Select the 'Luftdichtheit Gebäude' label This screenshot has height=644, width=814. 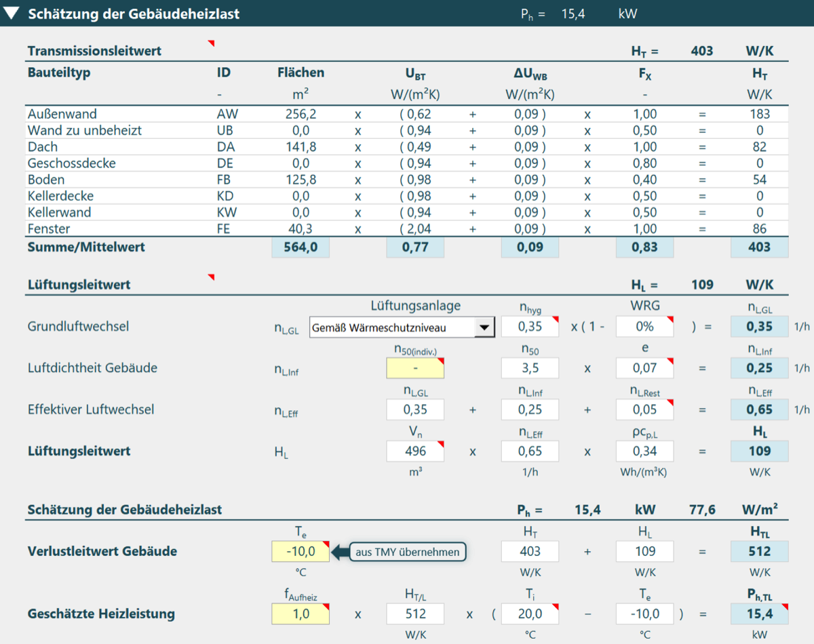[x=92, y=368]
